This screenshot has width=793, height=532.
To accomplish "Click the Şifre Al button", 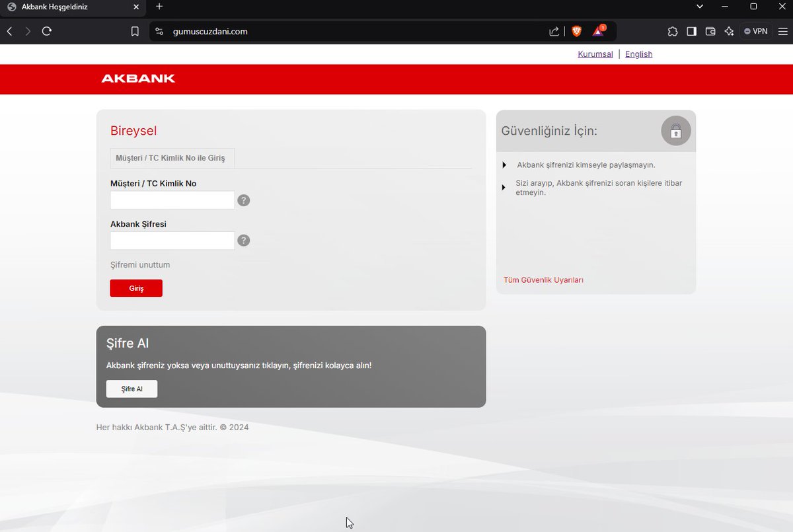I will (132, 389).
